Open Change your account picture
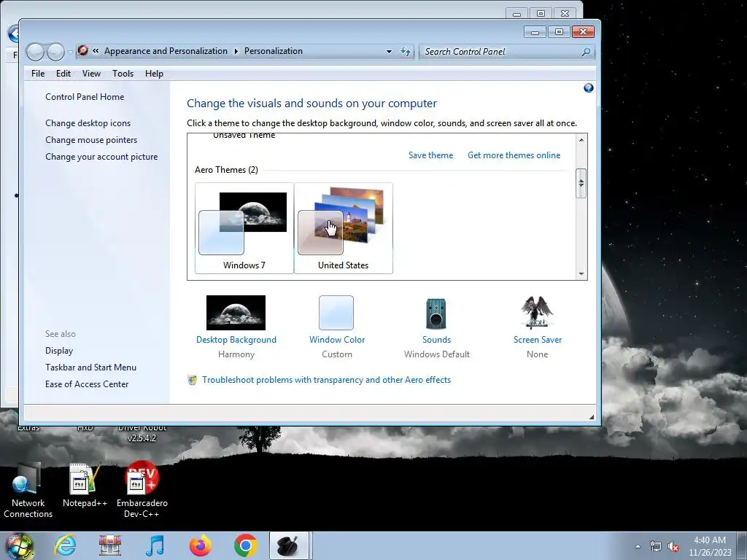 coord(101,157)
